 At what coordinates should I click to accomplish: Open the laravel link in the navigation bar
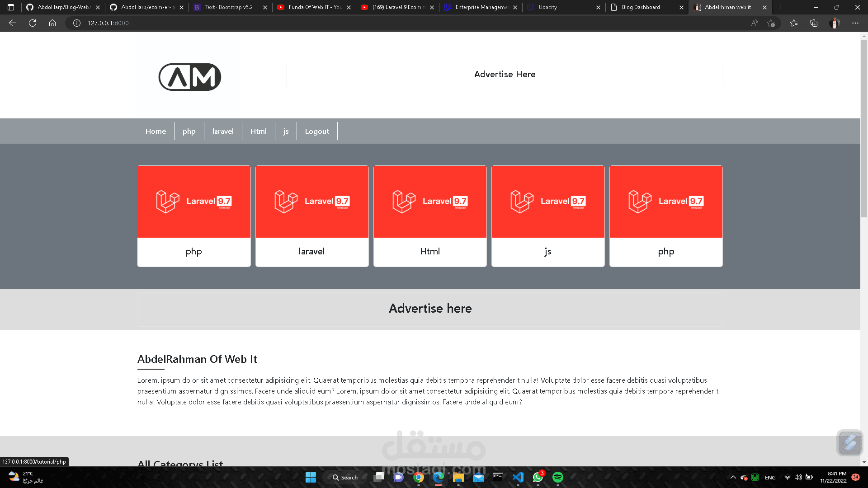tap(223, 131)
